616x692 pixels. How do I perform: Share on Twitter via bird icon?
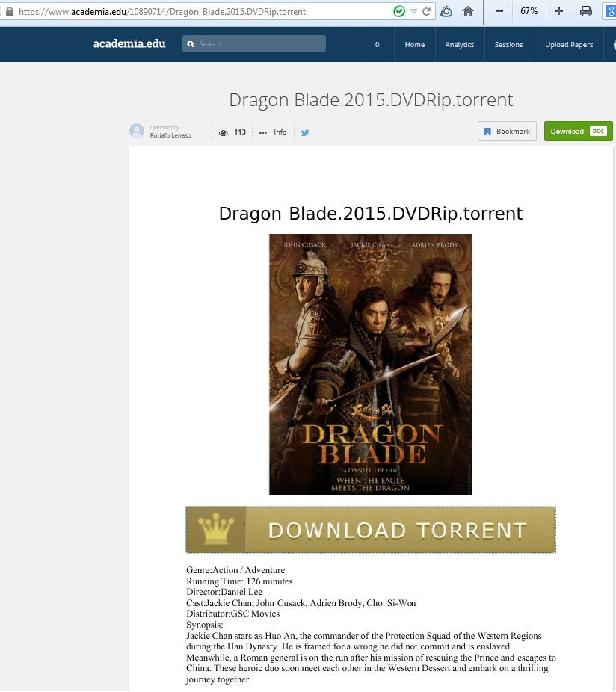pos(305,132)
